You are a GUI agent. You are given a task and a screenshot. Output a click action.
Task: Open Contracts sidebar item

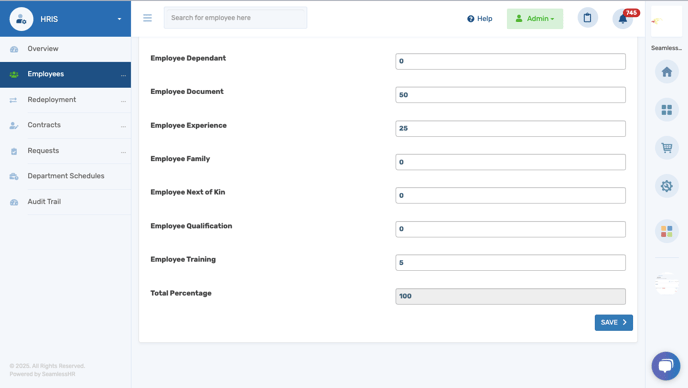coord(44,125)
